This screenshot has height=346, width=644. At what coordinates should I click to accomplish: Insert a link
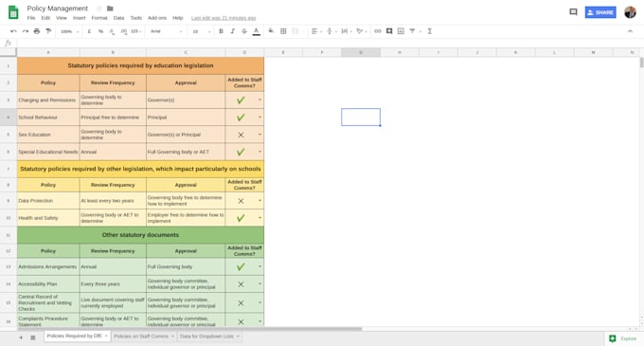(378, 31)
